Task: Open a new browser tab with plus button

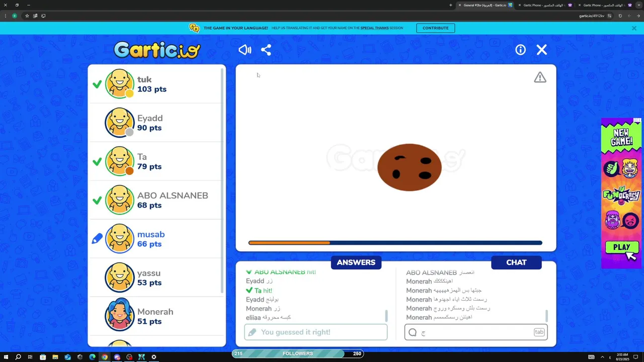Action: point(451,5)
